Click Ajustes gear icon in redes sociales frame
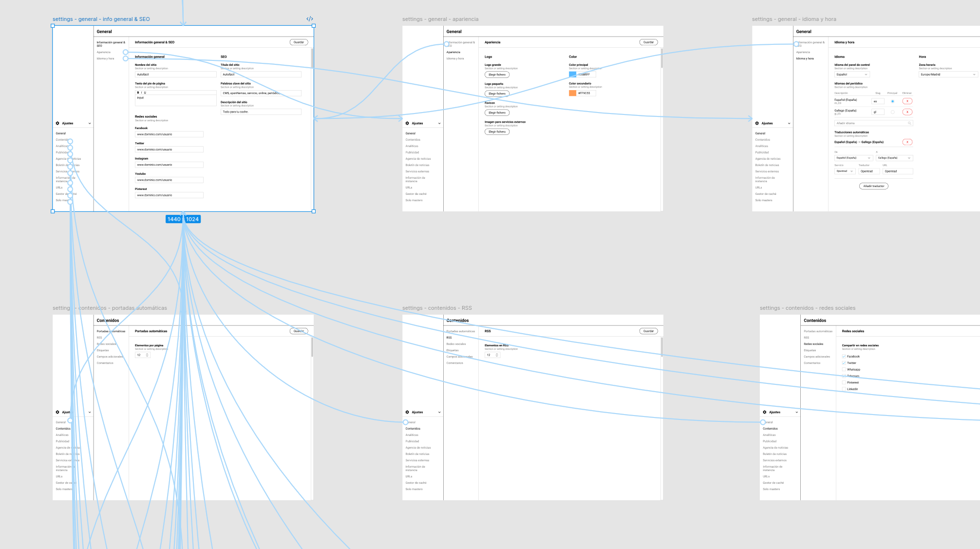The width and height of the screenshot is (980, 549). pos(765,412)
